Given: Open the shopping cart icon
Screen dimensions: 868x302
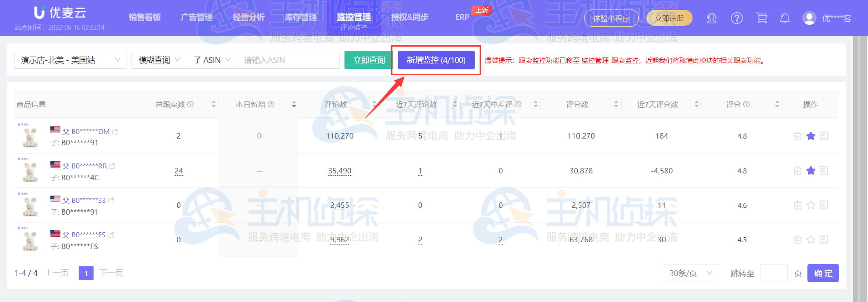Looking at the screenshot, I should 762,18.
